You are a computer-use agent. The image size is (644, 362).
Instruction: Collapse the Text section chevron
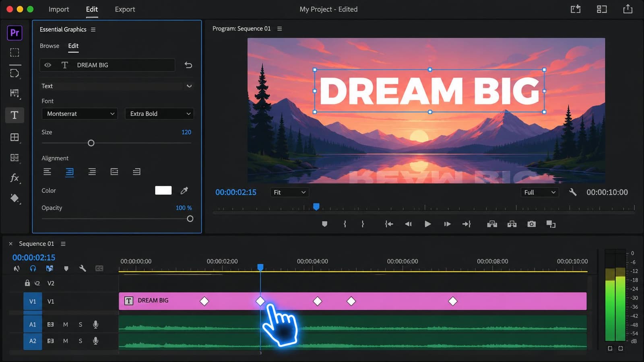[x=189, y=86]
